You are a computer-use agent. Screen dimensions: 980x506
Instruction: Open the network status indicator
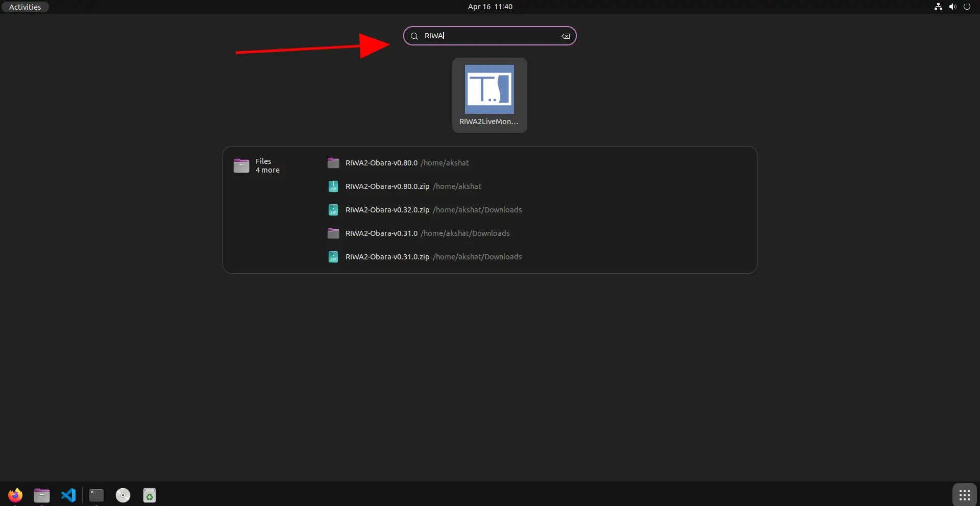[x=938, y=7]
